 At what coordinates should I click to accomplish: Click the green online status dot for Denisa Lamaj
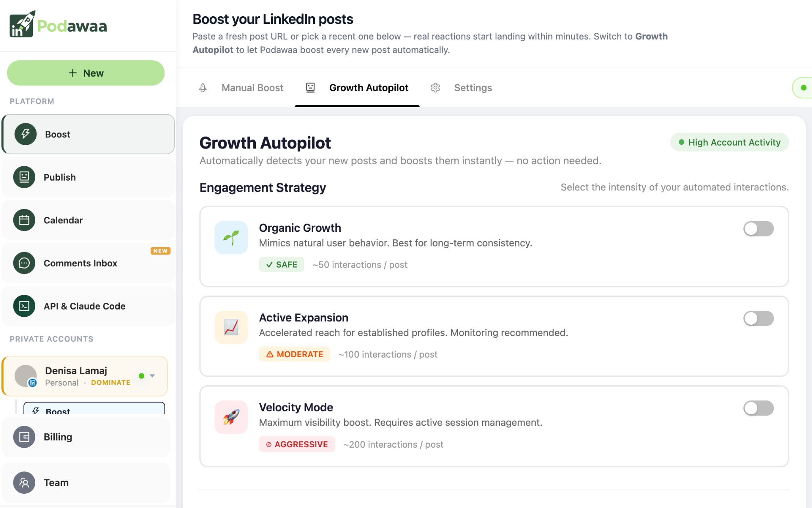[x=142, y=376]
